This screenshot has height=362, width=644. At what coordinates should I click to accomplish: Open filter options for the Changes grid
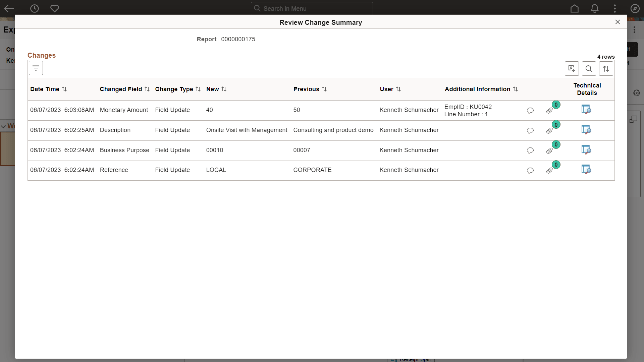[x=36, y=68]
